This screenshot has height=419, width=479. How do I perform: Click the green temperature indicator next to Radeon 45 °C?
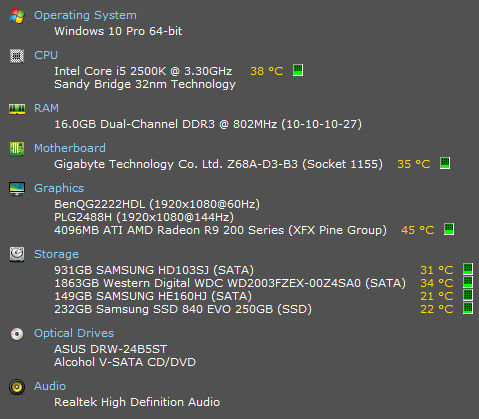449,229
